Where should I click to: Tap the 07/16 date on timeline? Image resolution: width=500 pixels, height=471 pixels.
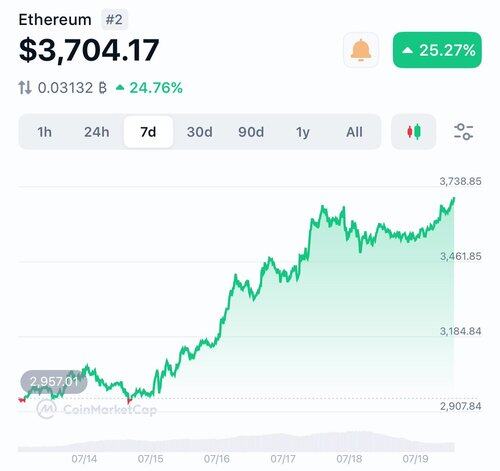coord(217,459)
